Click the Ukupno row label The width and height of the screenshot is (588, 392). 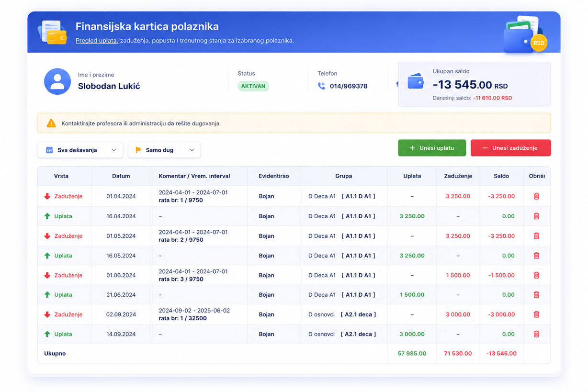[55, 354]
